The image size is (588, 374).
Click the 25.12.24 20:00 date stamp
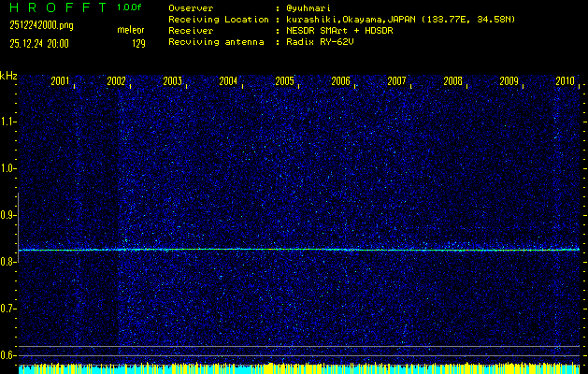(39, 43)
